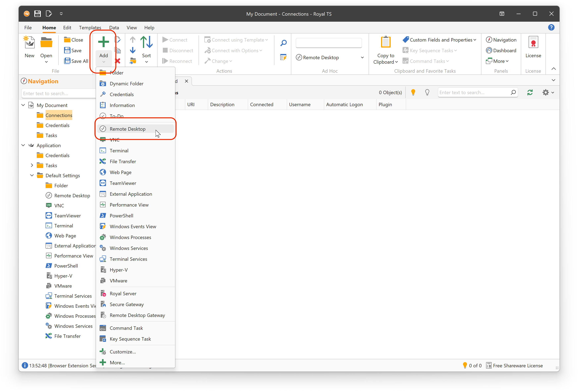Image resolution: width=578 pixels, height=392 pixels.
Task: Toggle the Navigation panel button
Action: (501, 40)
